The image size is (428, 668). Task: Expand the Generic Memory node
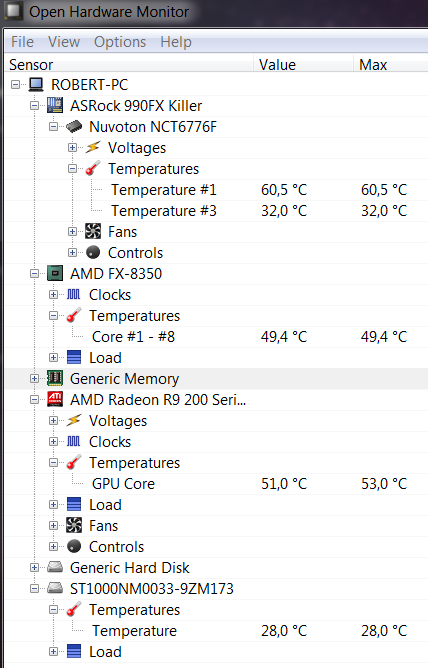coord(34,378)
